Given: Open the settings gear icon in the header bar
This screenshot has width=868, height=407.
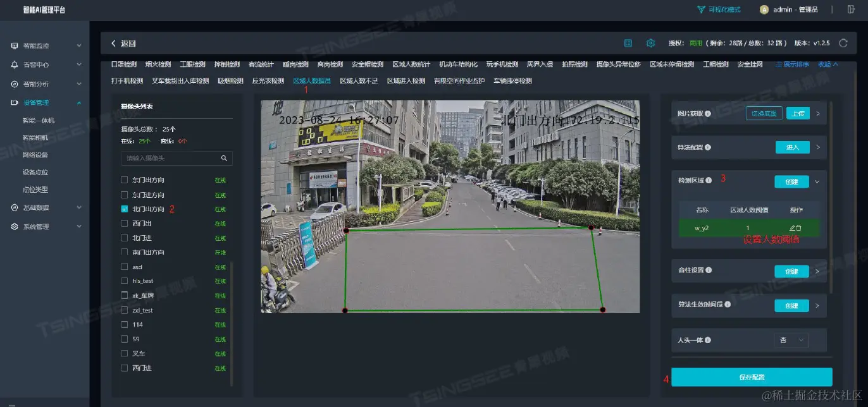Looking at the screenshot, I should point(650,43).
